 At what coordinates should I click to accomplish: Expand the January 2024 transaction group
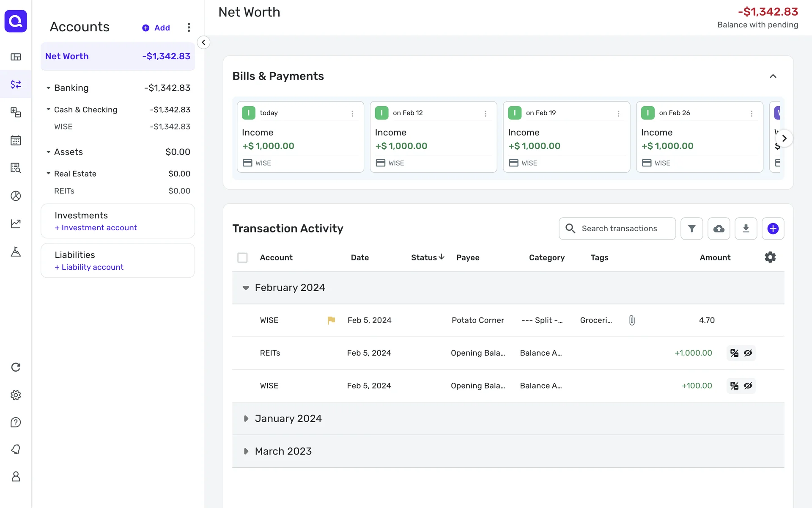tap(246, 418)
